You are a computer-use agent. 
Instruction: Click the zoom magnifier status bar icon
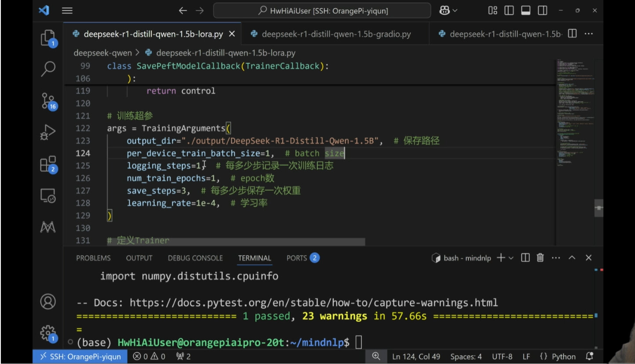click(x=376, y=356)
